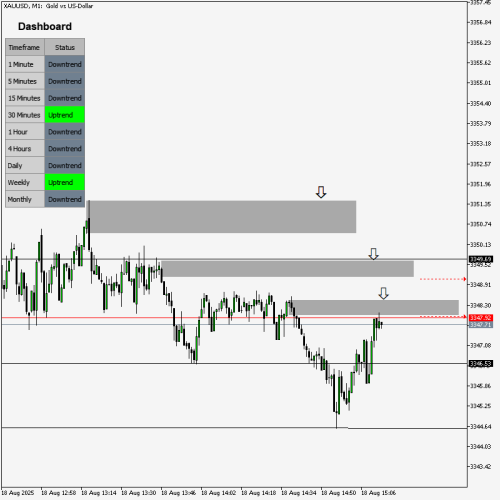
Task: Click the 3355.01 price scale value
Action: point(480,83)
